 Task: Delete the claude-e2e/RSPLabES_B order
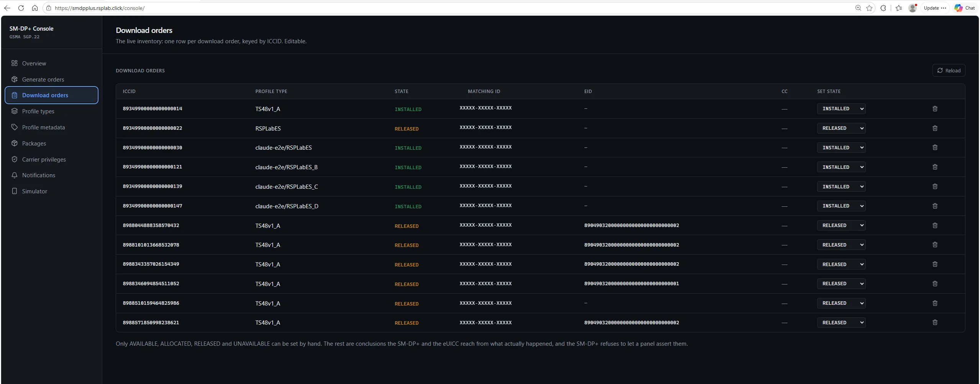click(x=935, y=167)
